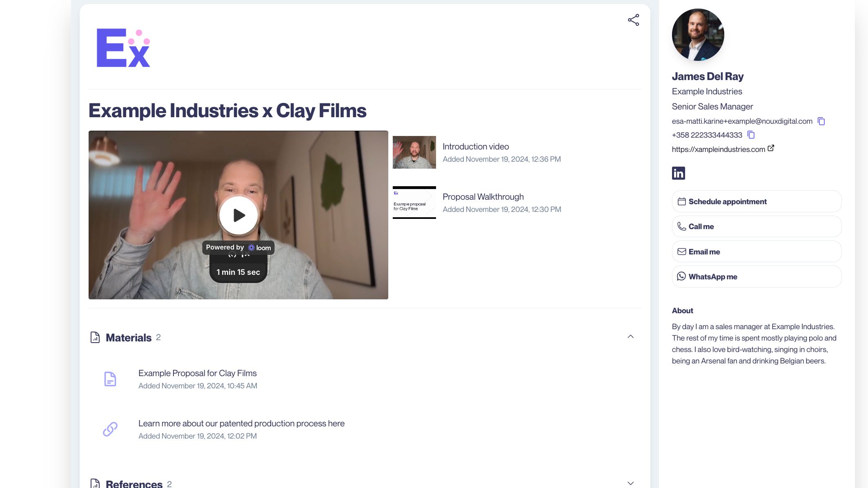Copy the email address with copy icon

[x=821, y=121]
